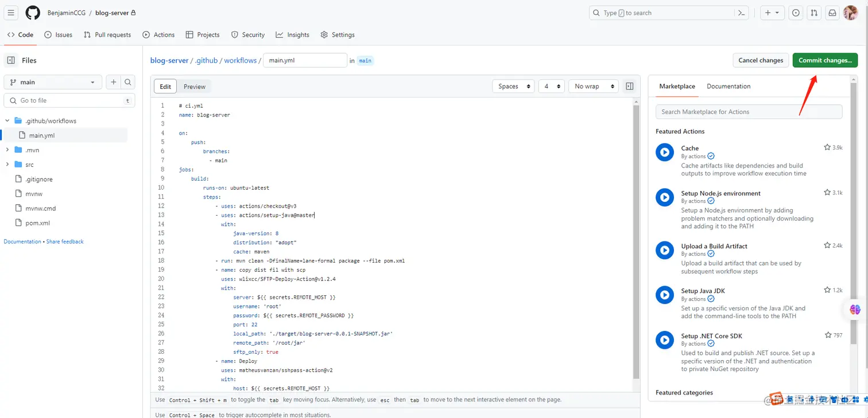Open the Projects tab
The height and width of the screenshot is (418, 868).
click(x=203, y=34)
